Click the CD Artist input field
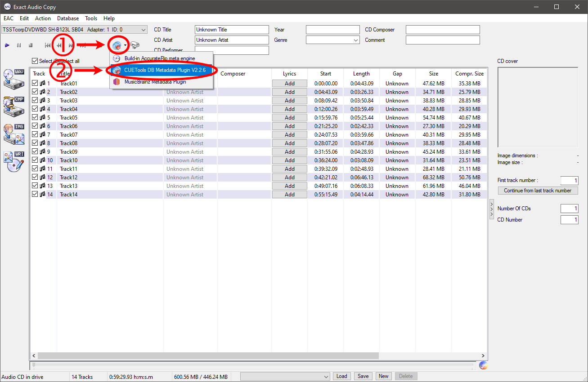The image size is (588, 382). (232, 40)
